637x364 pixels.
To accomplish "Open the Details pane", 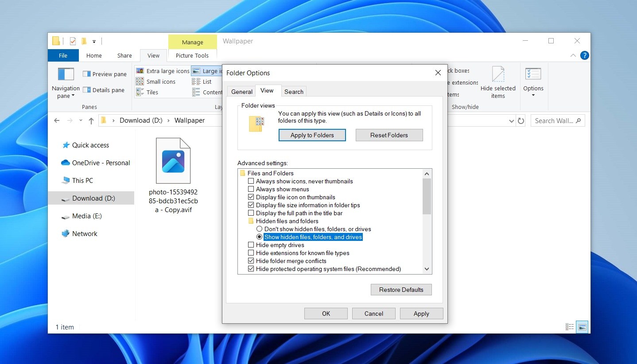I will 105,90.
